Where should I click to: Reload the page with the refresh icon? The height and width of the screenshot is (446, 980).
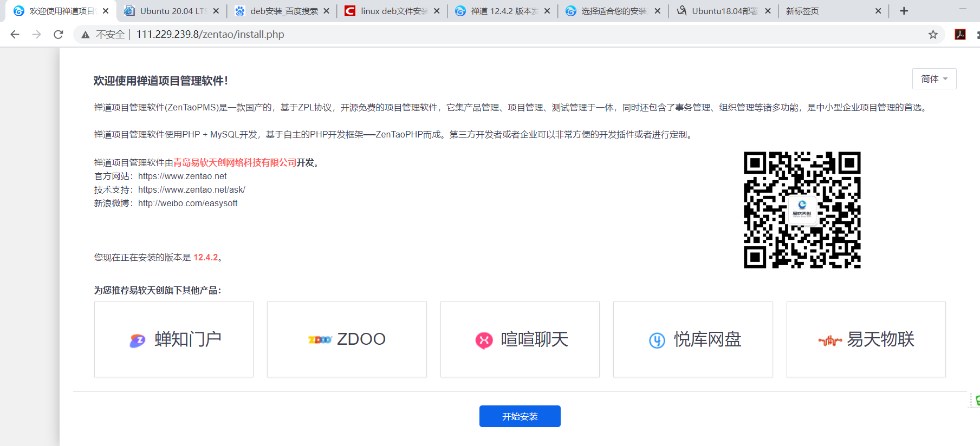pos(59,35)
